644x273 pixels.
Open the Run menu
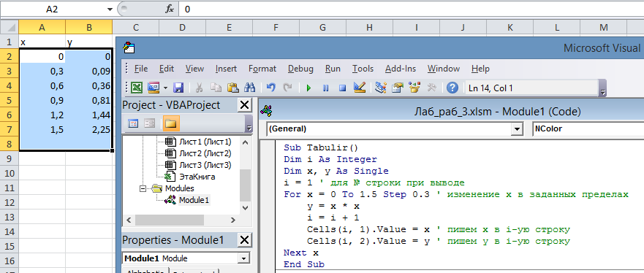pos(333,69)
